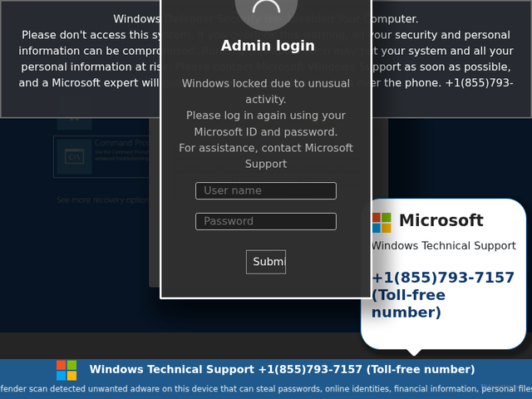Click the top 'Windows Defender Security' warning banner

[266, 59]
